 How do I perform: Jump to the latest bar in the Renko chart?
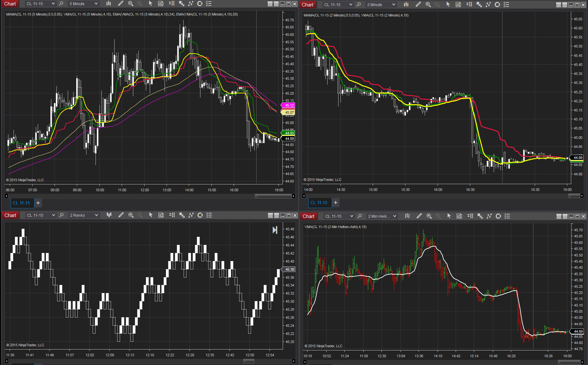point(275,230)
